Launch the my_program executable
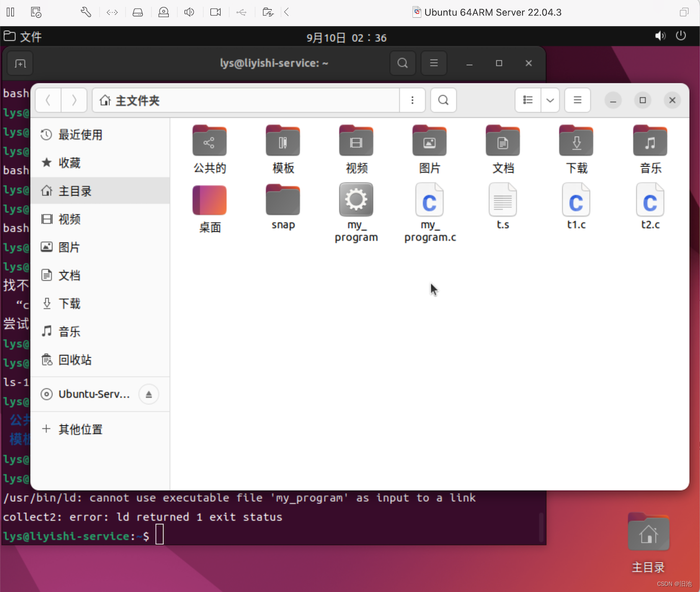This screenshot has height=592, width=700. [356, 200]
